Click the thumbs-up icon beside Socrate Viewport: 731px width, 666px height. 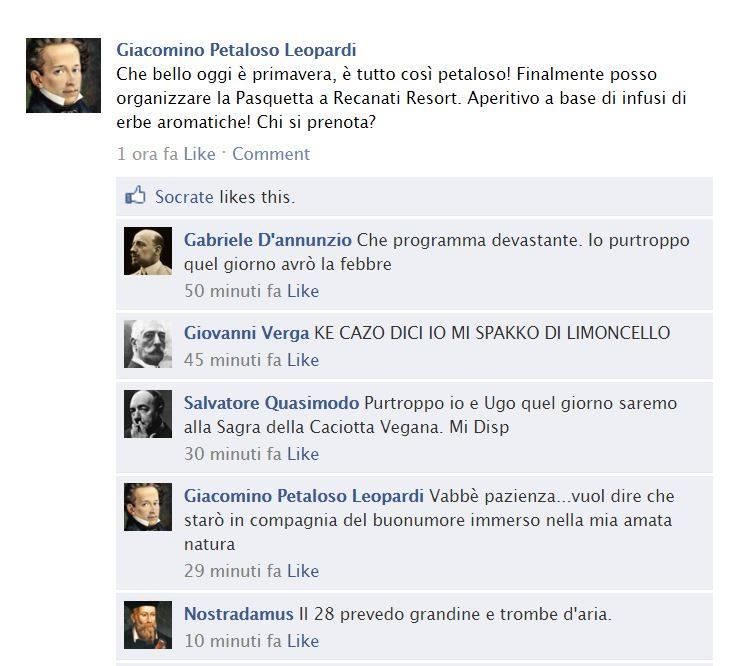point(135,196)
